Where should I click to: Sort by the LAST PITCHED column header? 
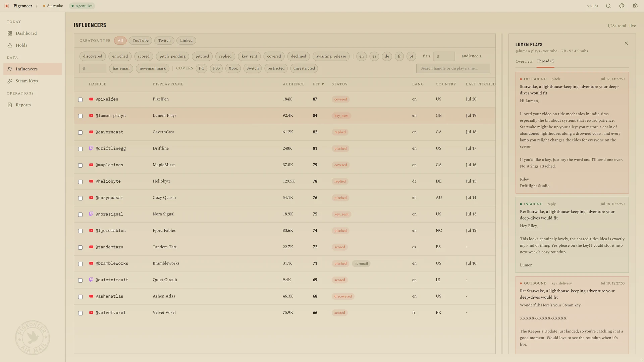coord(480,84)
